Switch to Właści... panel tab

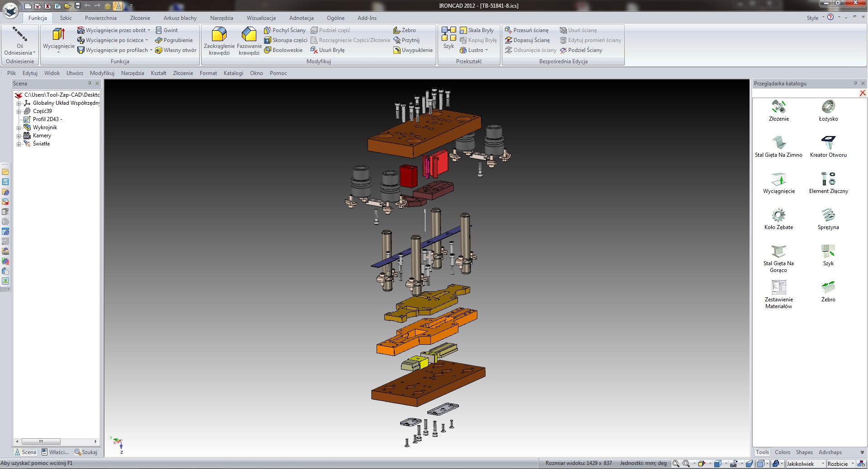pyautogui.click(x=55, y=452)
